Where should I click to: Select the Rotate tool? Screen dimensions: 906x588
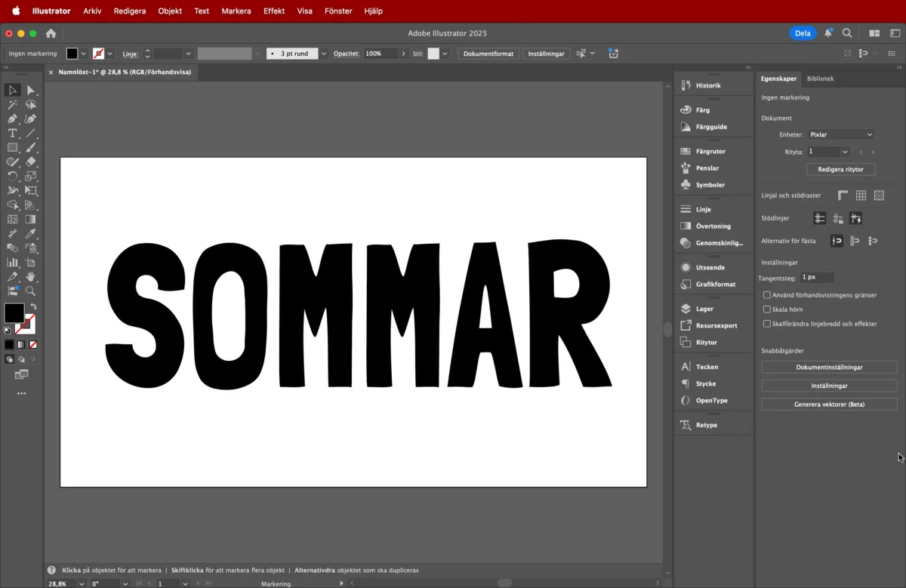[13, 177]
